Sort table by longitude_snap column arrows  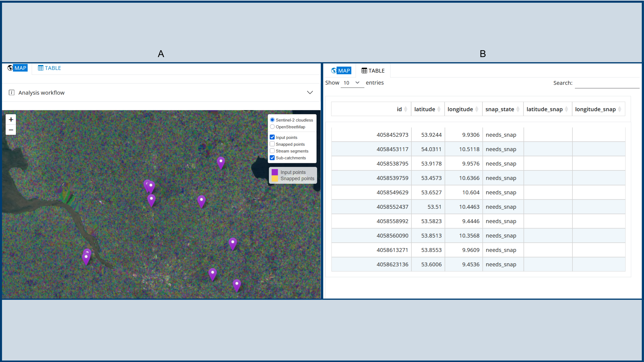click(619, 109)
